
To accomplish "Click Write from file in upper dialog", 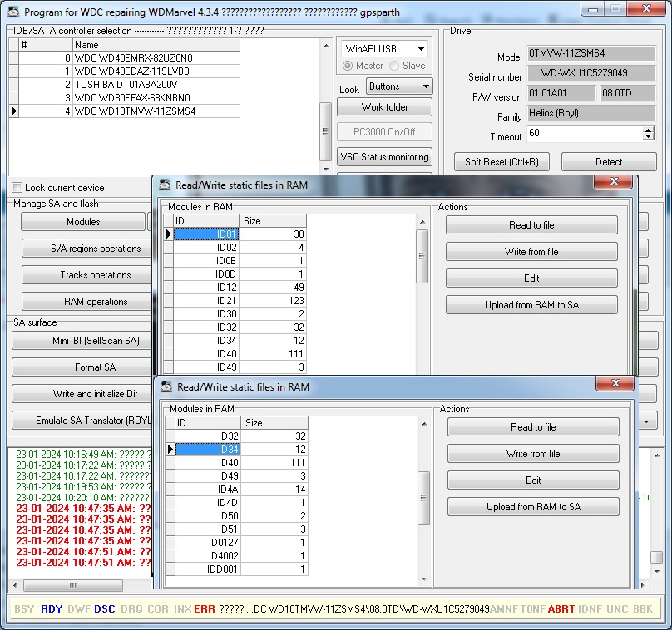I will [x=531, y=252].
